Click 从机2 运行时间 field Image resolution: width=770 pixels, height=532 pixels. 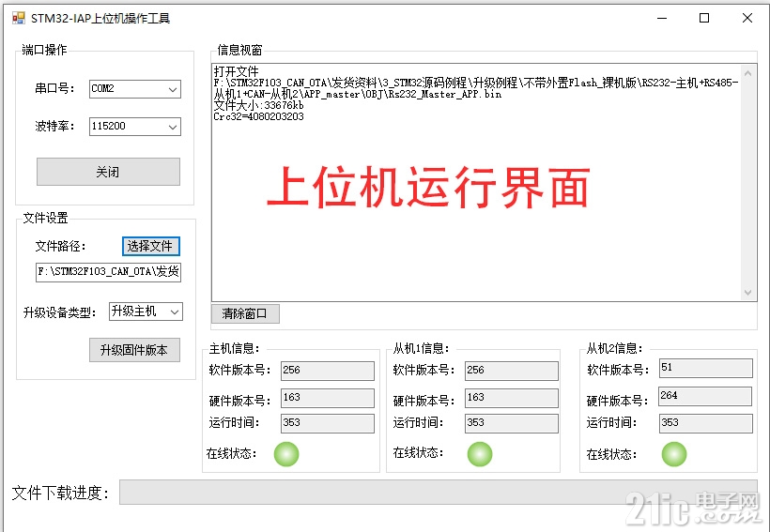coord(705,423)
